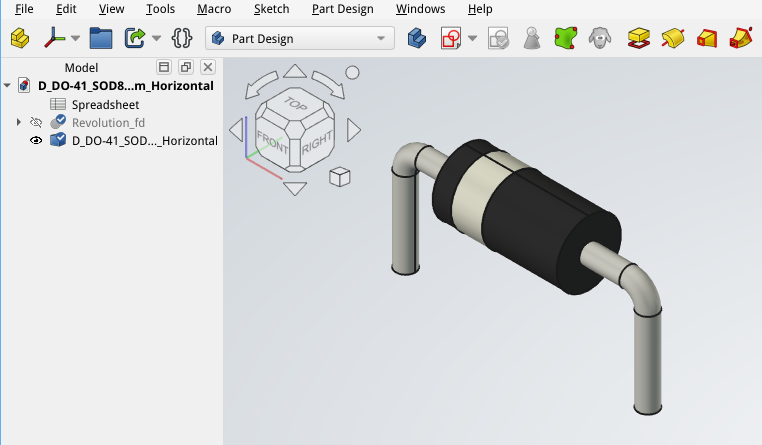The width and height of the screenshot is (762, 445).
Task: Click the FRONT face of navigation cube
Action: (x=272, y=141)
